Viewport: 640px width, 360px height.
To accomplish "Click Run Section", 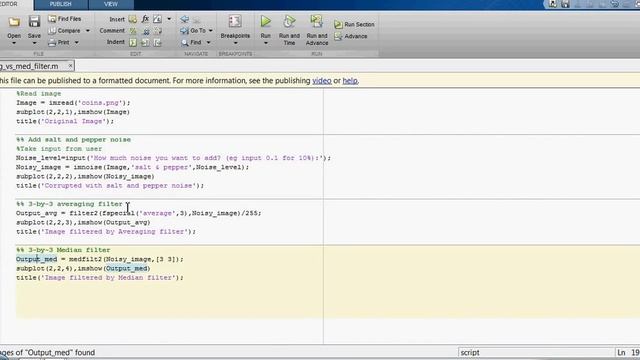I will tap(354, 24).
